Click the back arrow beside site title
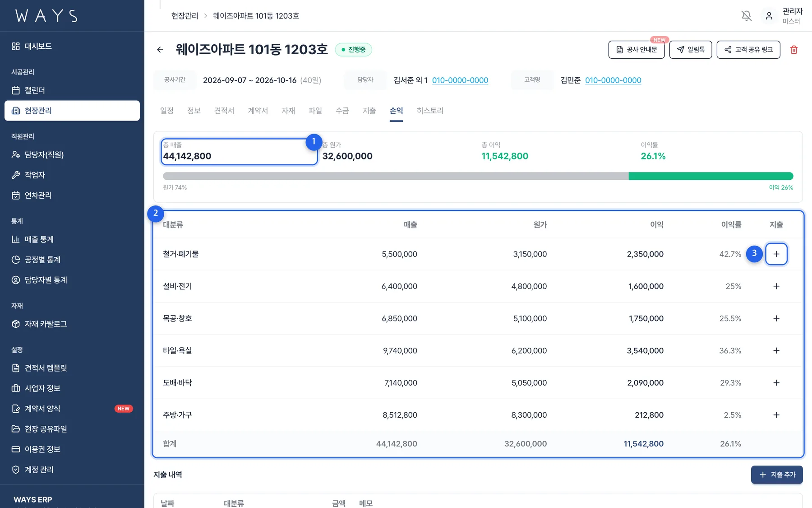 160,50
